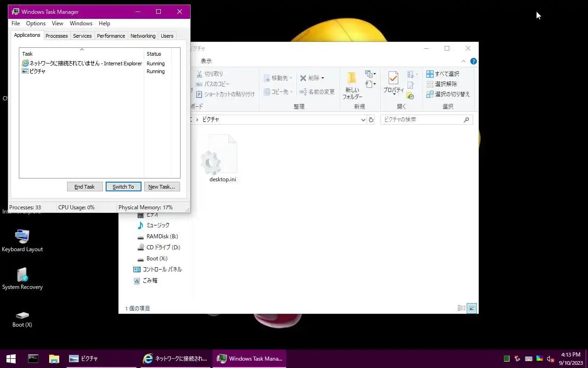Switch to the Networking tab
Screen dimensions: 588x368
click(143, 36)
